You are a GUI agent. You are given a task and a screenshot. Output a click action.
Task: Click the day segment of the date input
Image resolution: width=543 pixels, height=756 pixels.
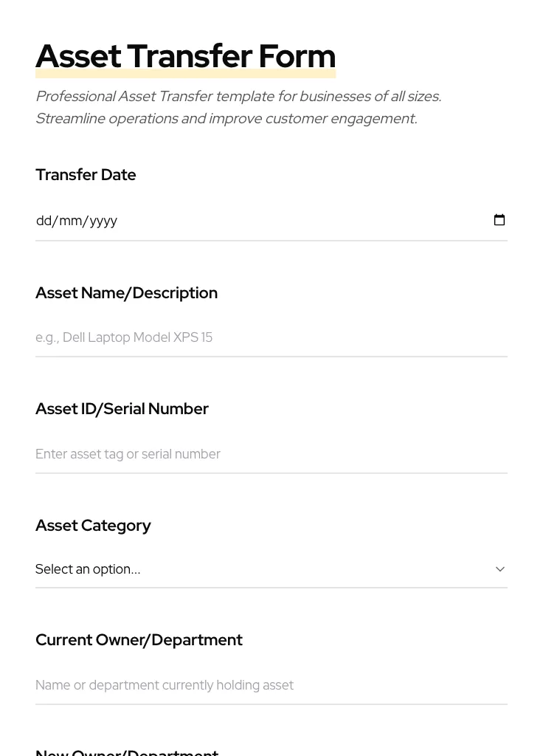click(x=44, y=220)
